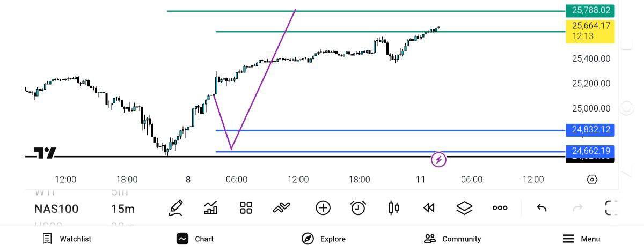Undo the last chart action

541,207
